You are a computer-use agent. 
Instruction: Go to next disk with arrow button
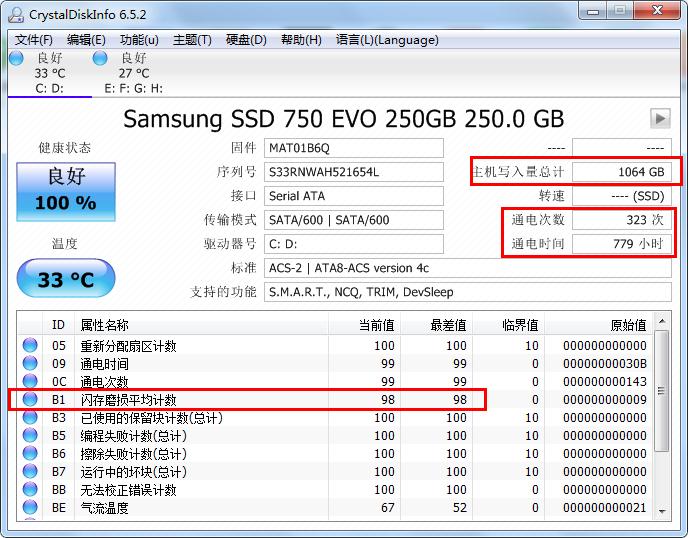pyautogui.click(x=660, y=118)
